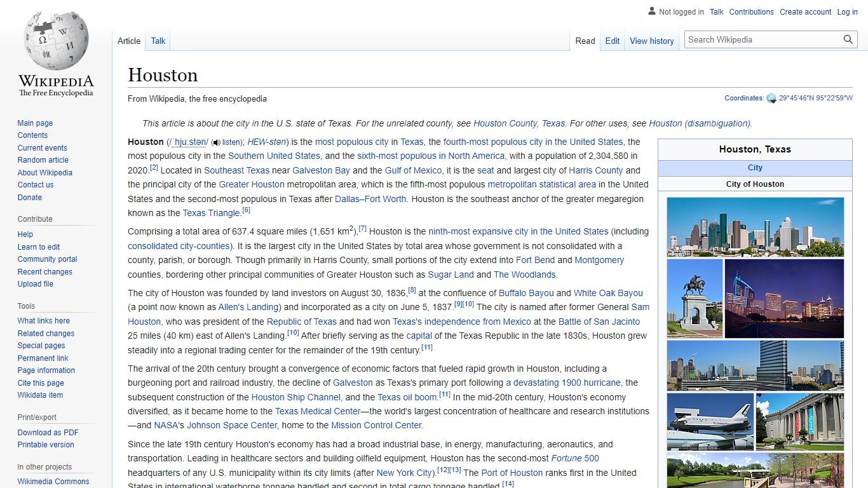Viewport: 868px width, 488px height.
Task: Open Johnson Space Center link
Action: 232,425
